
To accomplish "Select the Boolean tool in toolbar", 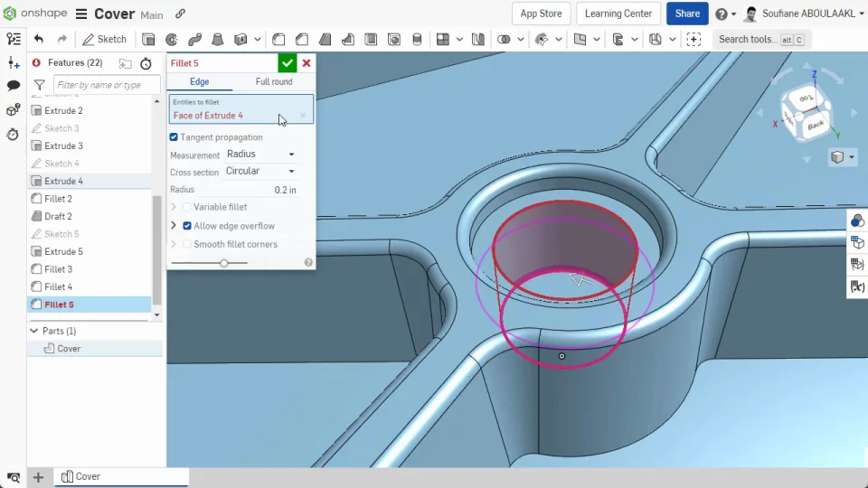I will click(x=505, y=40).
